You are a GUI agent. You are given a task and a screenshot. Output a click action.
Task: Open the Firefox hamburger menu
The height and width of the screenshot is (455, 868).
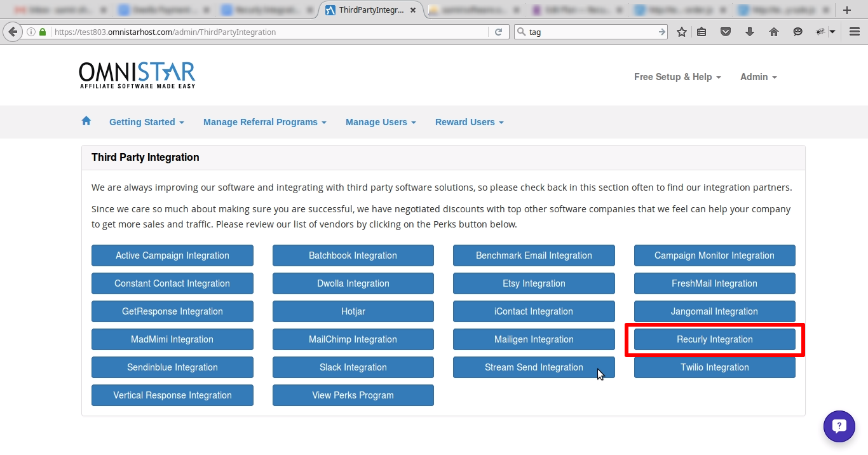855,32
